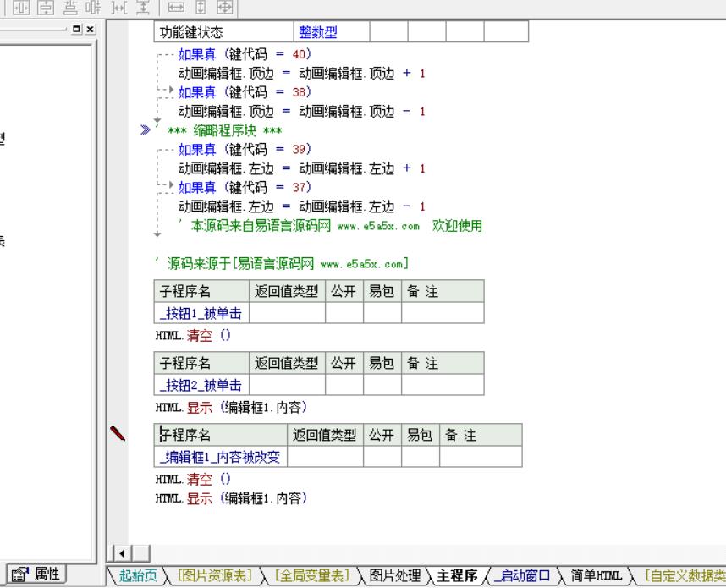The width and height of the screenshot is (726, 588).
Task: Select the 主程序 tab
Action: (x=457, y=575)
